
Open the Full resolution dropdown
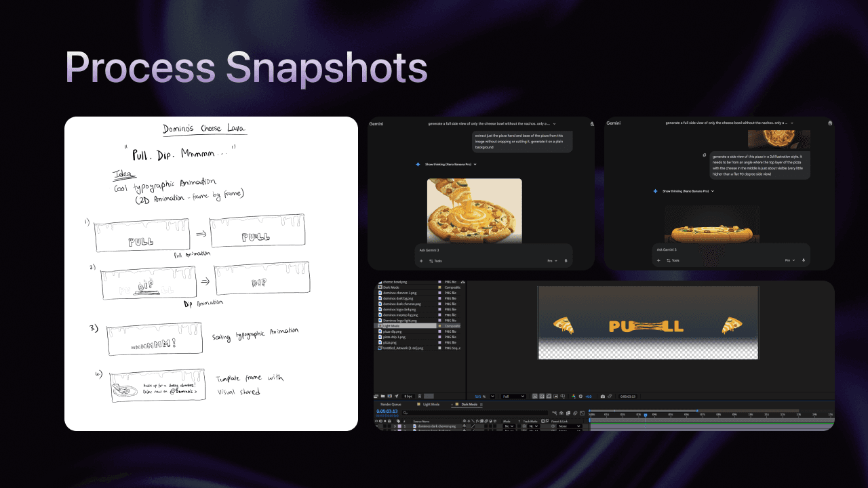(513, 396)
